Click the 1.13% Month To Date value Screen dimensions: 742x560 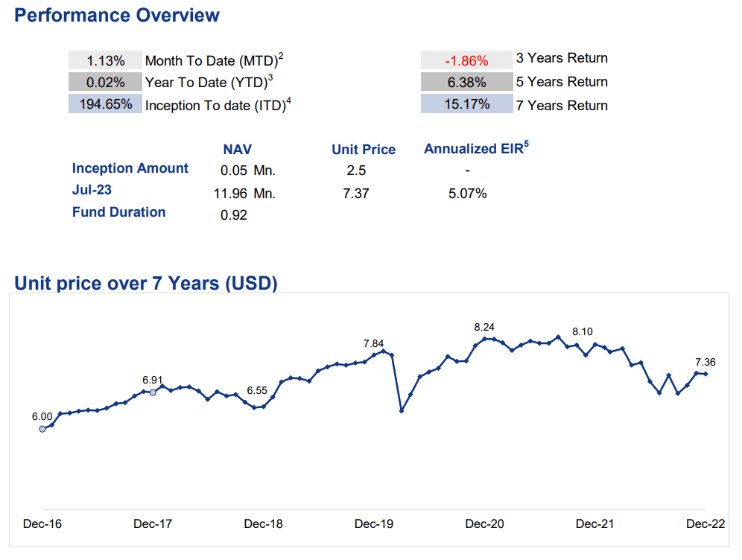[106, 60]
